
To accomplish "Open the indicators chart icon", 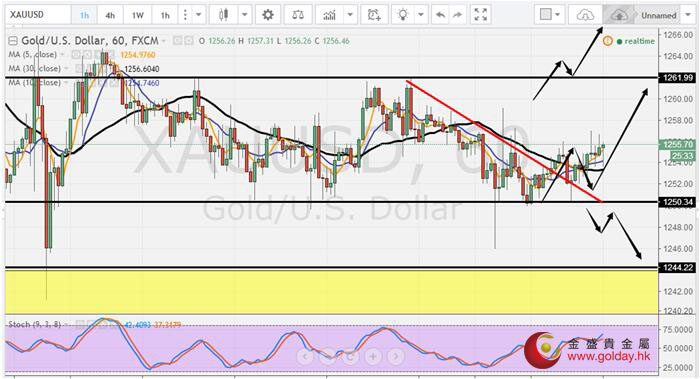I will pos(329,15).
